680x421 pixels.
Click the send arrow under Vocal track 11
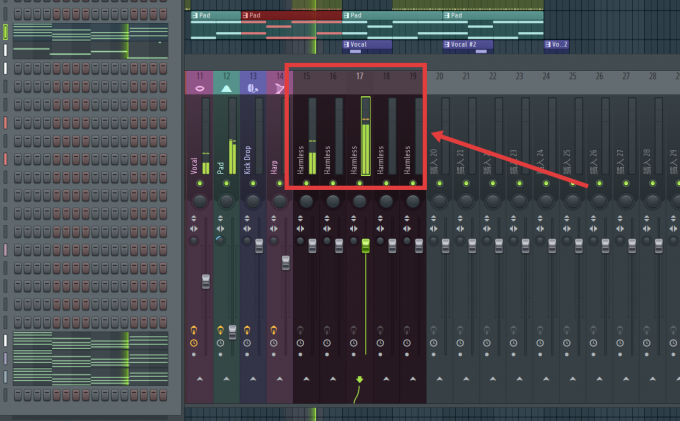(199, 379)
